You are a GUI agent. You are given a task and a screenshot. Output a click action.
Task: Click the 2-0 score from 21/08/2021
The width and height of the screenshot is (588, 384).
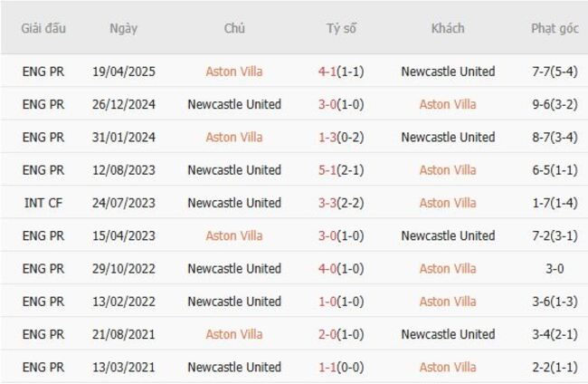click(x=330, y=334)
